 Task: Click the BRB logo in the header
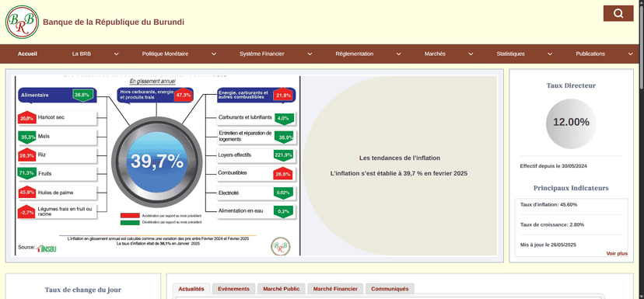pos(23,23)
